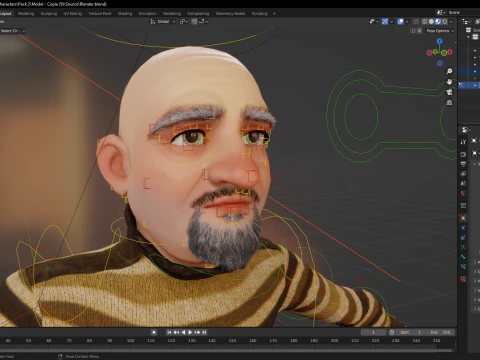
Task: Click the red X axis gizmo ball
Action: (450, 52)
